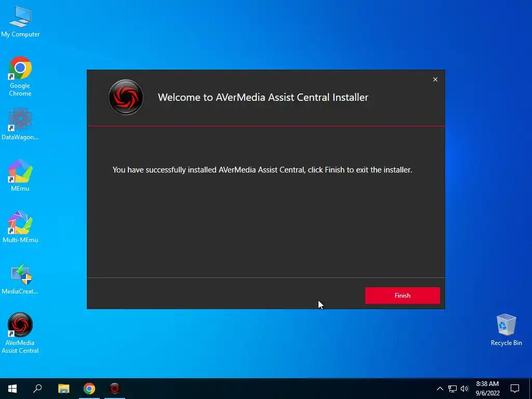This screenshot has height=399, width=532.
Task: Select the My Computer desktop icon
Action: 20,22
